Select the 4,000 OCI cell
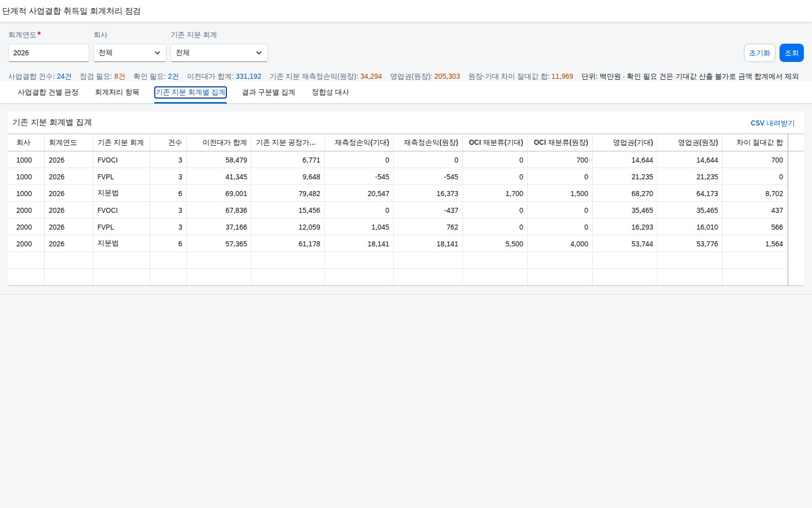Screen dimensions: 812x508 click(x=560, y=244)
